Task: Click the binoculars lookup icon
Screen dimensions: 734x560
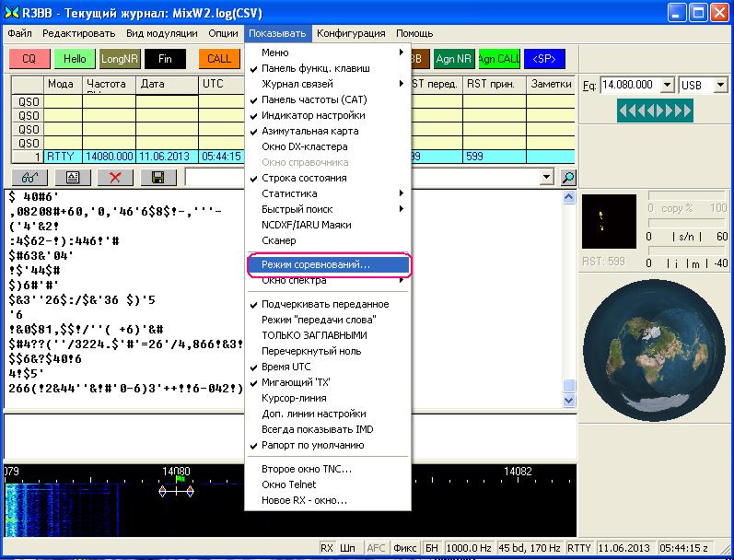Action: click(x=29, y=178)
